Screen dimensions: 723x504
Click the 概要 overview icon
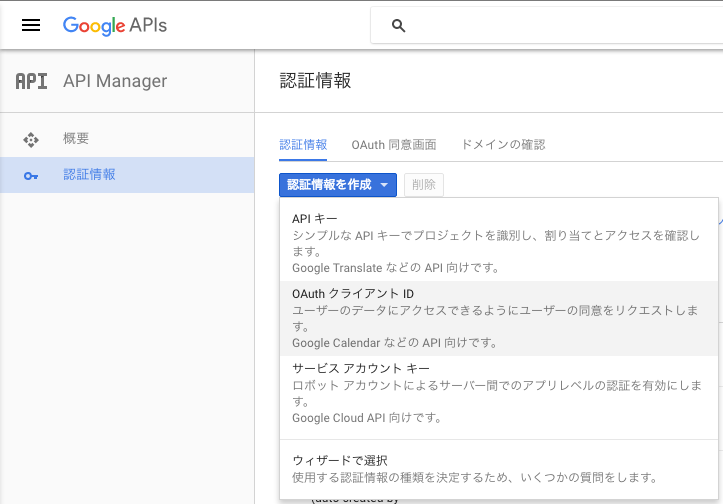tap(31, 140)
